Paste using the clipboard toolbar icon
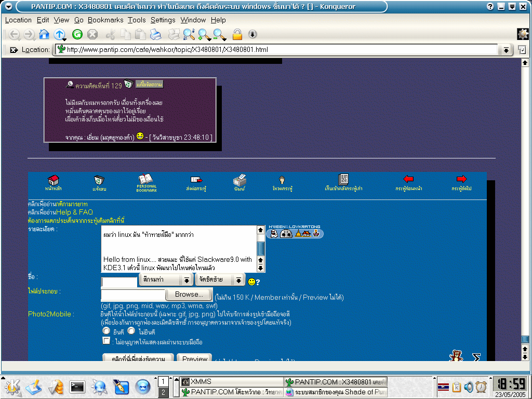This screenshot has width=532, height=399. click(x=140, y=34)
